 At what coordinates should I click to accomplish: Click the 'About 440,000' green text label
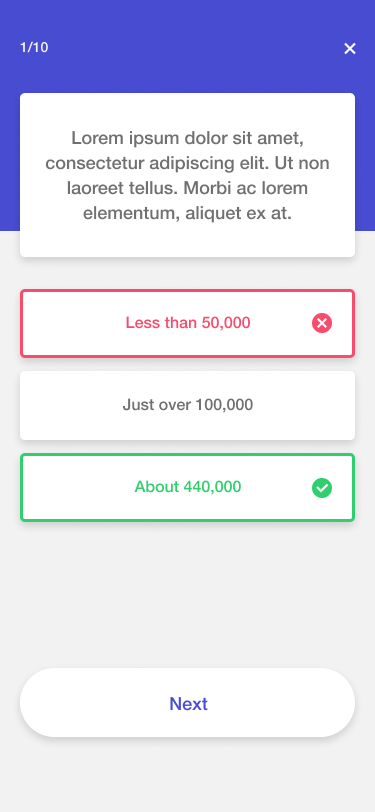point(188,487)
